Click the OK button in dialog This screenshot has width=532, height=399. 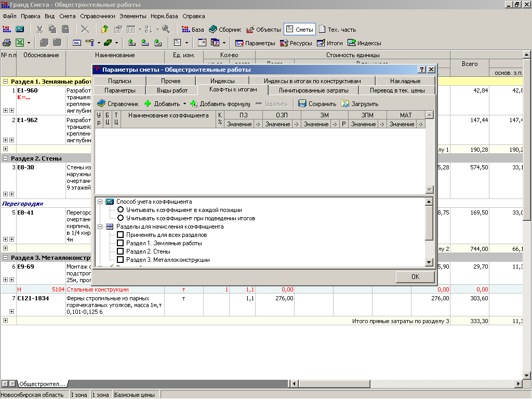pos(415,277)
